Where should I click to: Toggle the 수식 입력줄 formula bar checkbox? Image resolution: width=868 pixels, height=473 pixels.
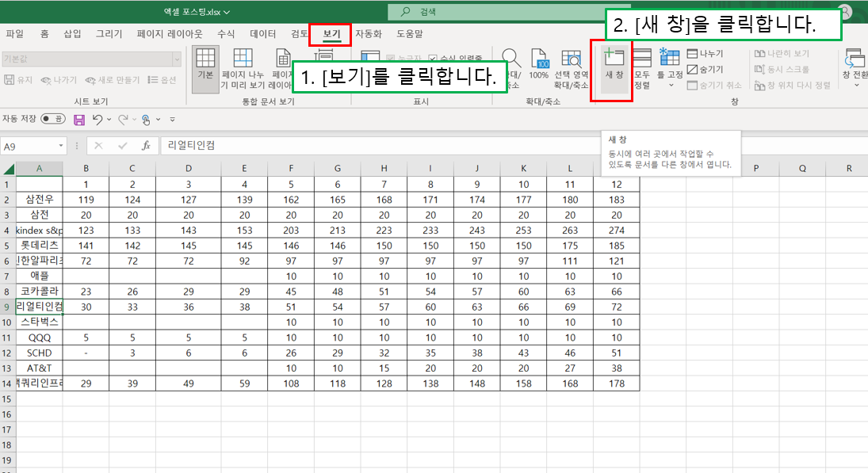coord(432,58)
